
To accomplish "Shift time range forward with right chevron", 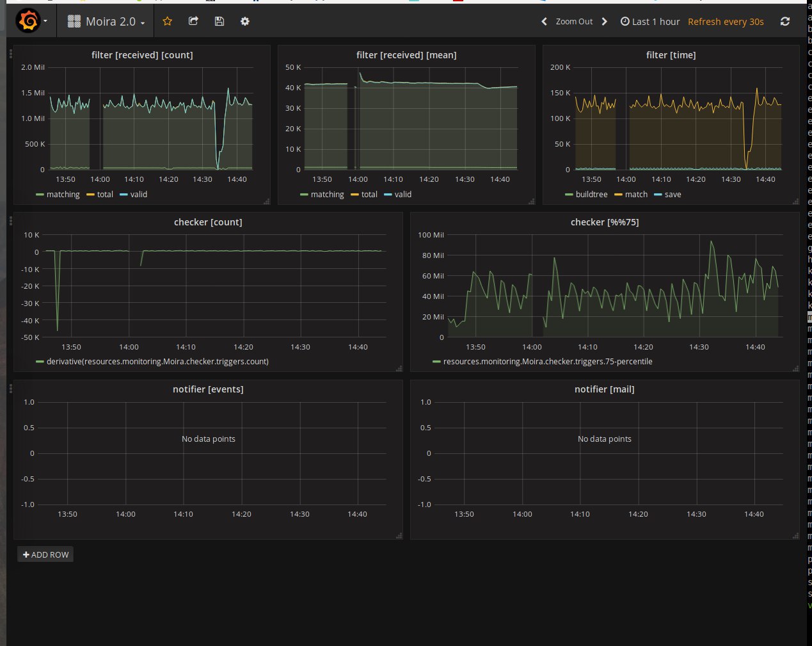I will pos(604,21).
